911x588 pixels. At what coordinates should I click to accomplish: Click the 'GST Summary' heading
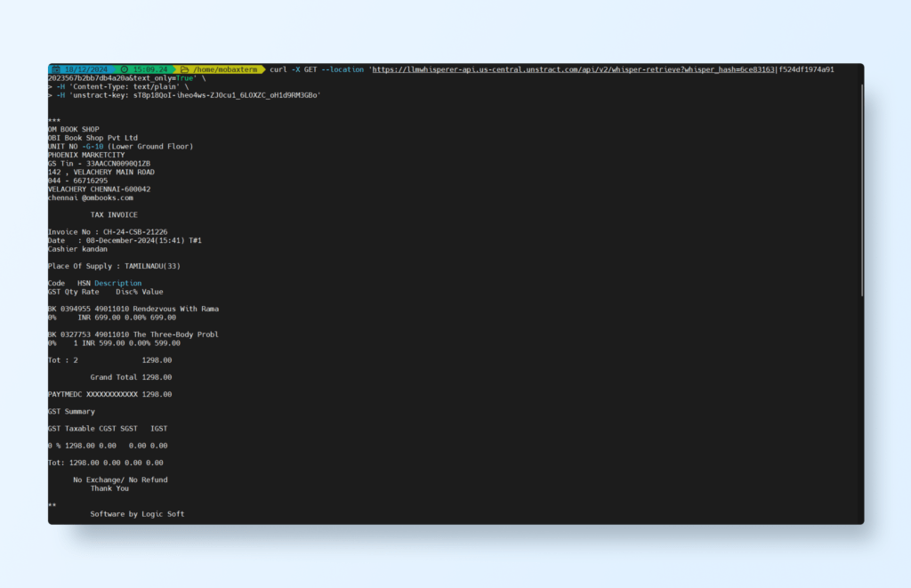tap(71, 411)
